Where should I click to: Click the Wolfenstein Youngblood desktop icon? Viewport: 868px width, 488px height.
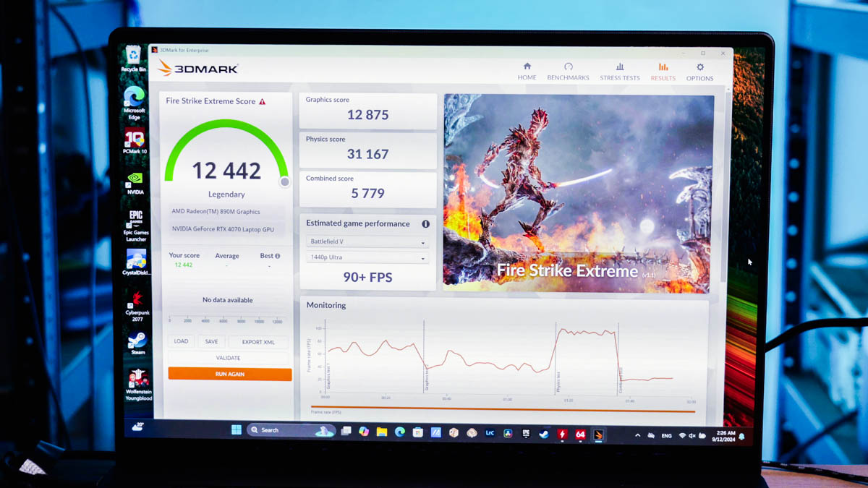click(138, 385)
